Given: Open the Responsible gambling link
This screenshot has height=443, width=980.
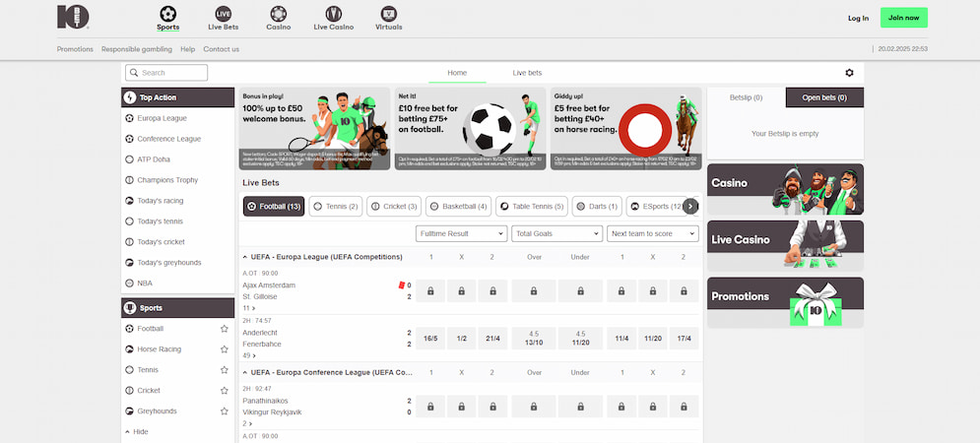Looking at the screenshot, I should (x=137, y=49).
